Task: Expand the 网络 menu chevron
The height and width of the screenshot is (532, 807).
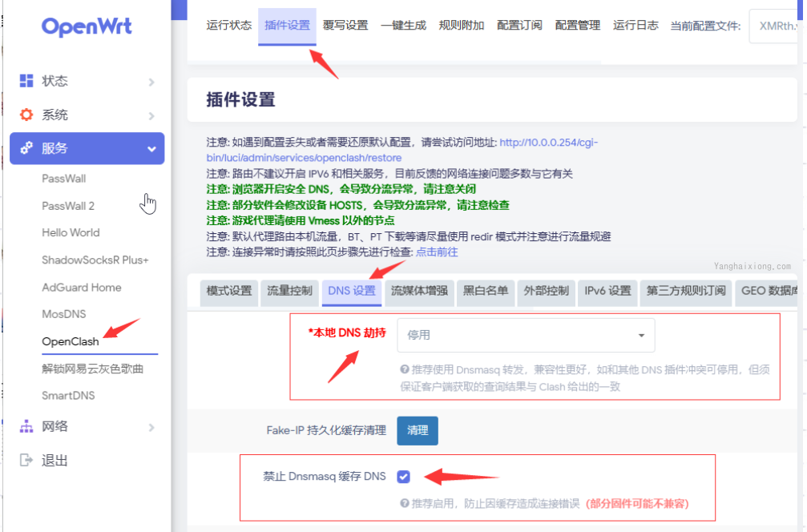Action: tap(151, 428)
